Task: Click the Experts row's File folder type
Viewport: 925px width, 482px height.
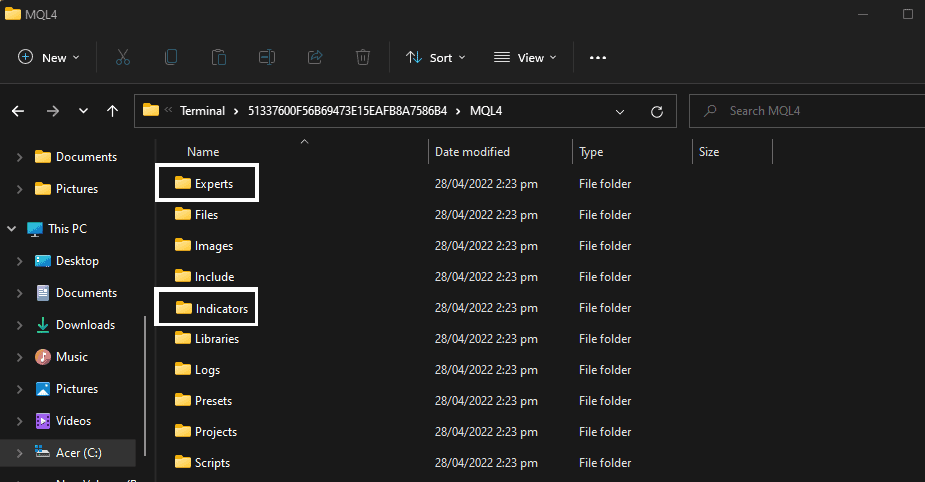Action: click(x=605, y=183)
